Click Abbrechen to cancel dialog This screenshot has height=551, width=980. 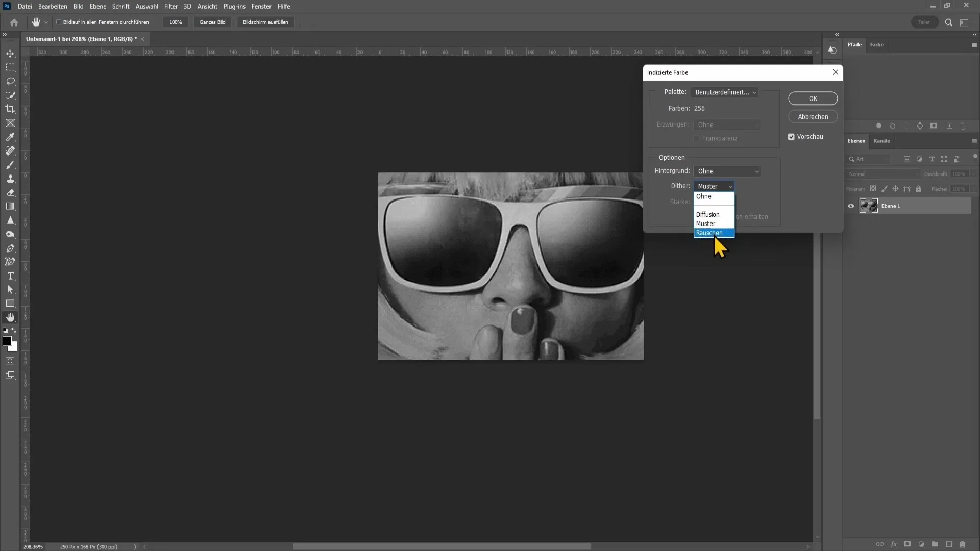[x=813, y=117]
